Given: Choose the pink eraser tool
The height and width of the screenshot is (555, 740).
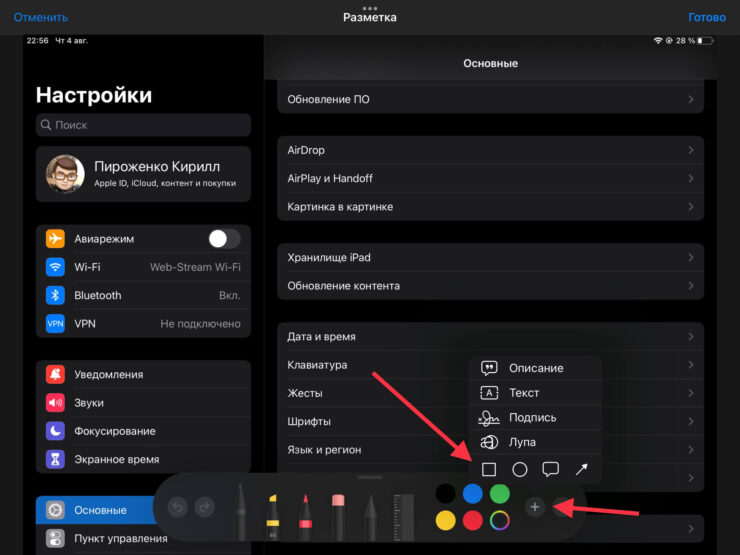Looking at the screenshot, I should click(x=337, y=512).
